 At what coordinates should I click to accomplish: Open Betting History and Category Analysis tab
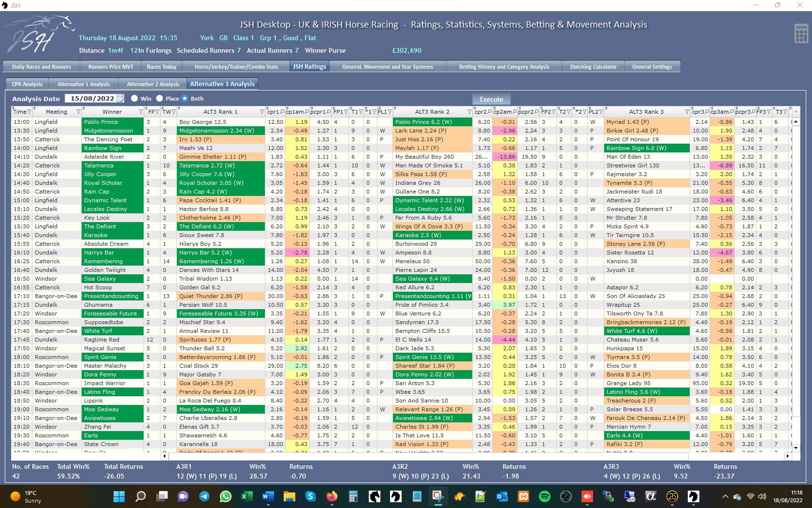coord(504,67)
